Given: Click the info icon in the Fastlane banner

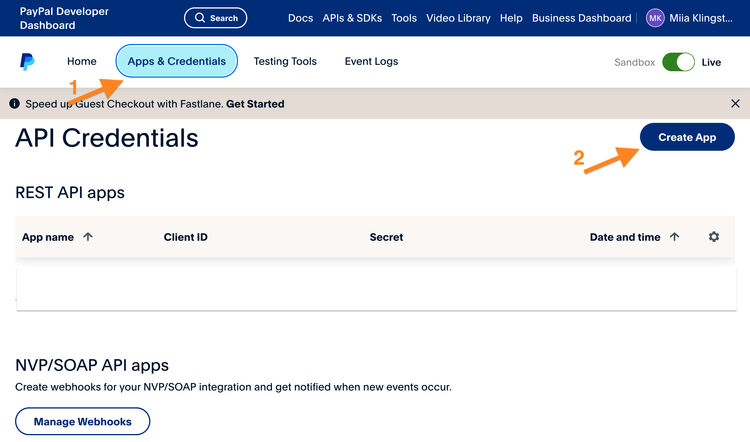Looking at the screenshot, I should [14, 103].
